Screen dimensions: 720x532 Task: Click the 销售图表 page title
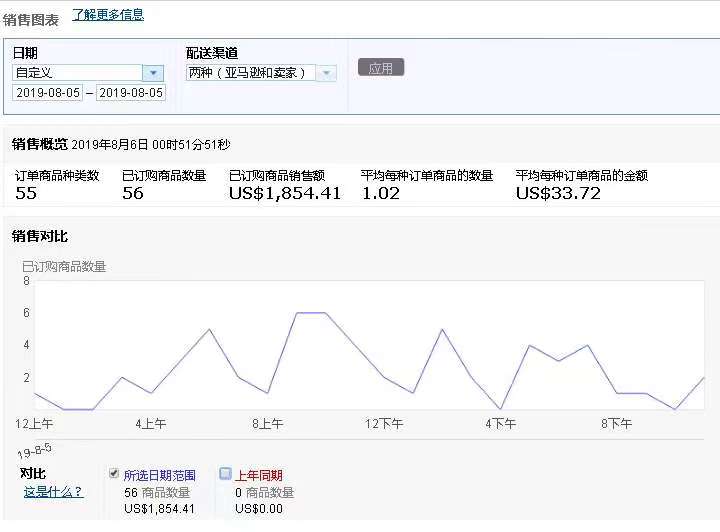point(31,19)
